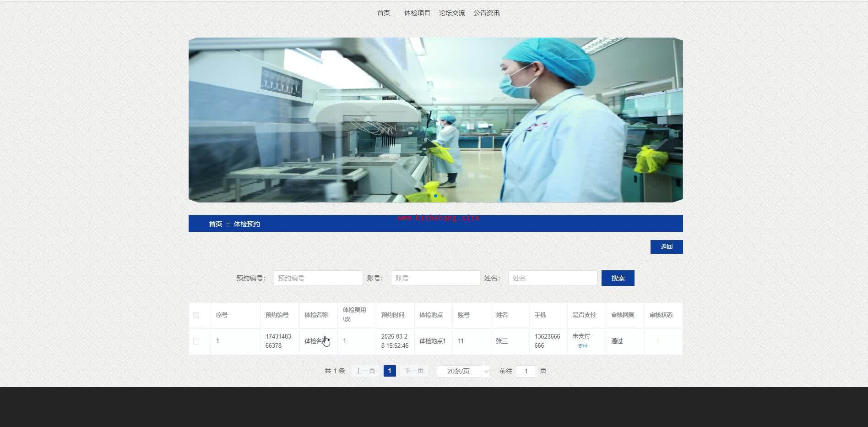
Task: Focus the 前往 page number input
Action: (526, 371)
